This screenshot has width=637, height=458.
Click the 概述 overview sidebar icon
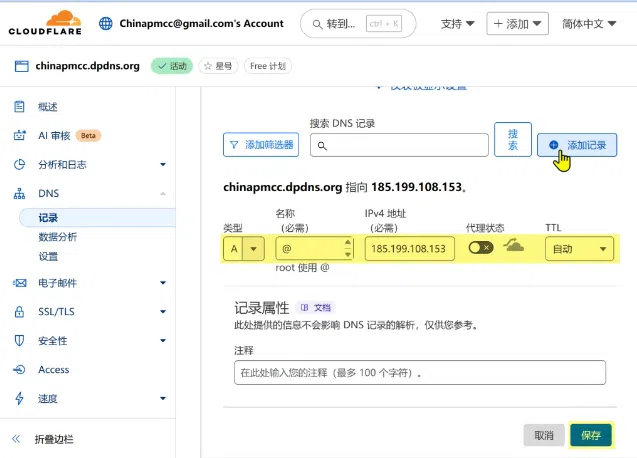coord(19,107)
